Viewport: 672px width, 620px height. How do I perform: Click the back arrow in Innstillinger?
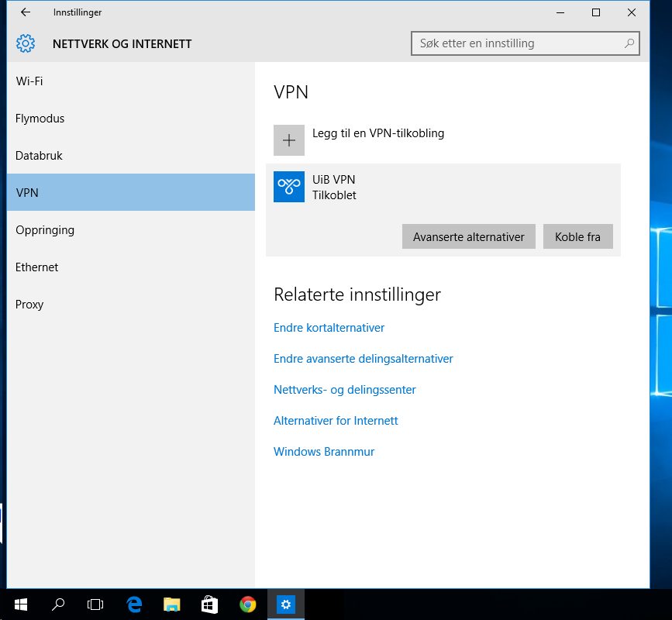pyautogui.click(x=26, y=12)
